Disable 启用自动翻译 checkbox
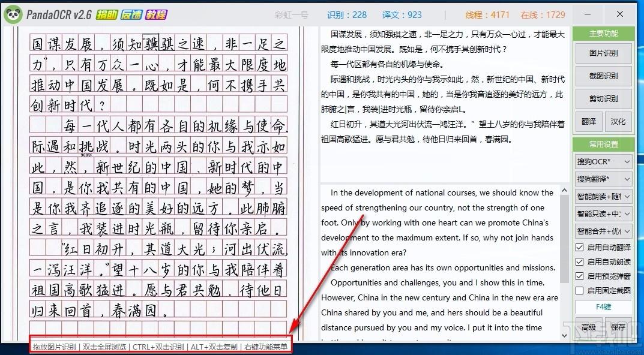 coord(580,248)
